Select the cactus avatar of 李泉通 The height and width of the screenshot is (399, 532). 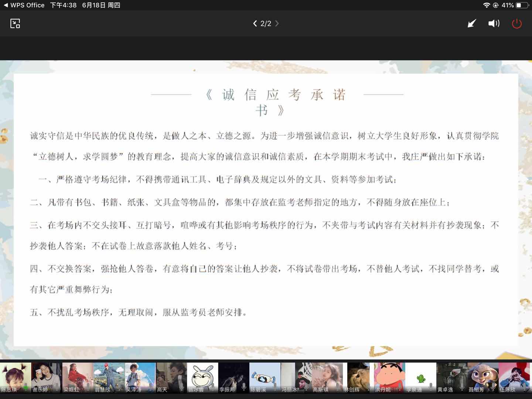pyautogui.click(x=421, y=375)
